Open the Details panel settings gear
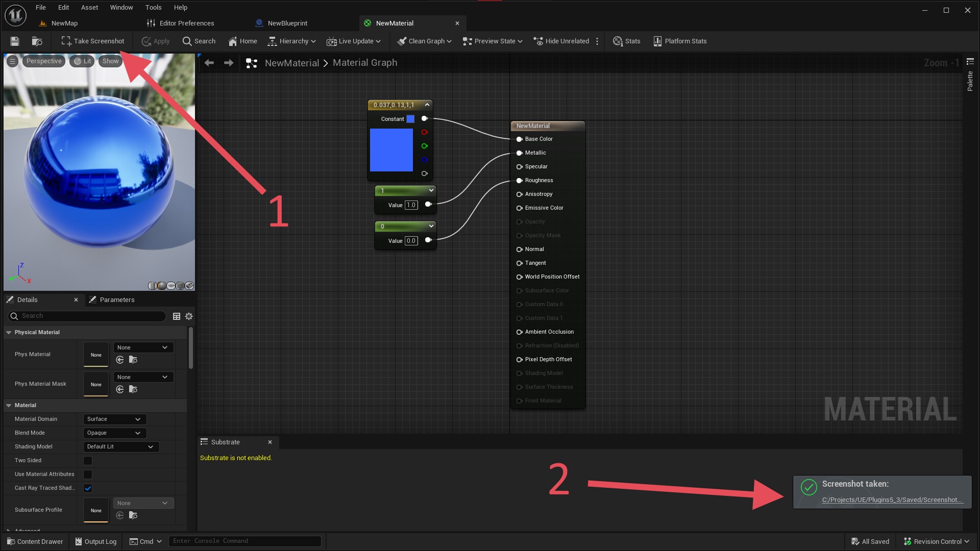Viewport: 980px width, 551px height. pyautogui.click(x=188, y=316)
